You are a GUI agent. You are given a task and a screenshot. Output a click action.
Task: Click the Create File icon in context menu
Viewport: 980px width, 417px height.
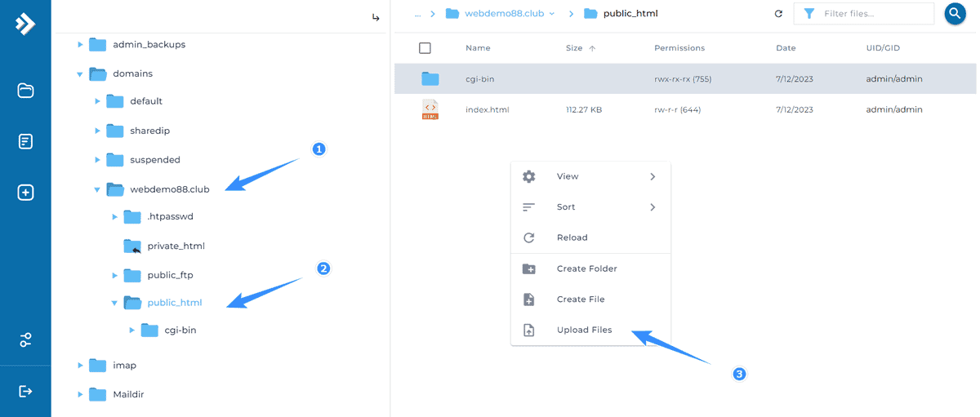[528, 299]
